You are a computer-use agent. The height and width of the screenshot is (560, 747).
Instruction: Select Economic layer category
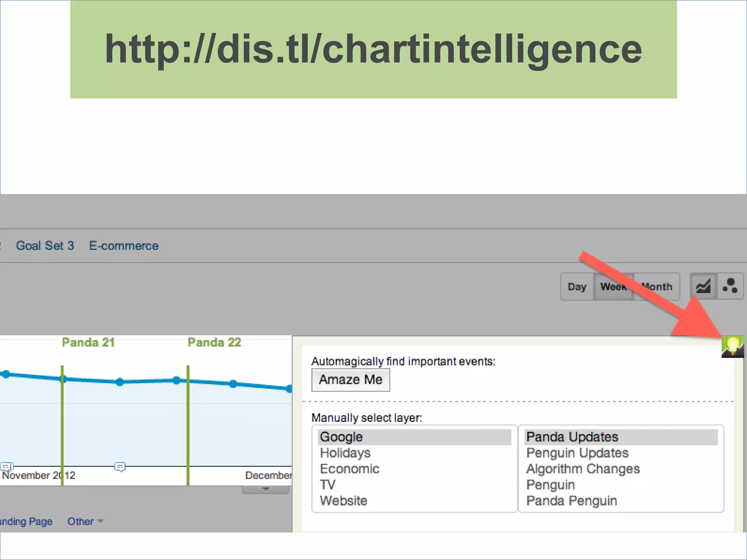[x=414, y=469]
